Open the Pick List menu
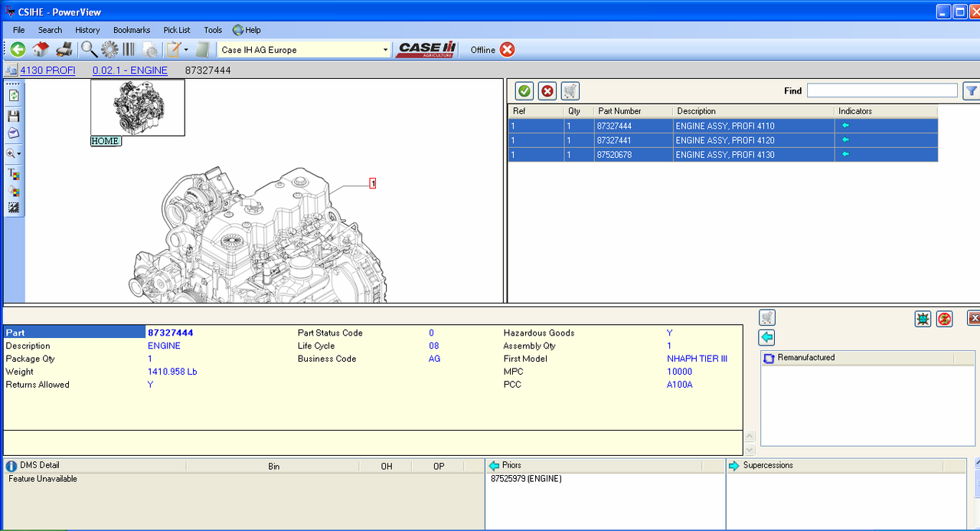This screenshot has width=980, height=531. 177,30
